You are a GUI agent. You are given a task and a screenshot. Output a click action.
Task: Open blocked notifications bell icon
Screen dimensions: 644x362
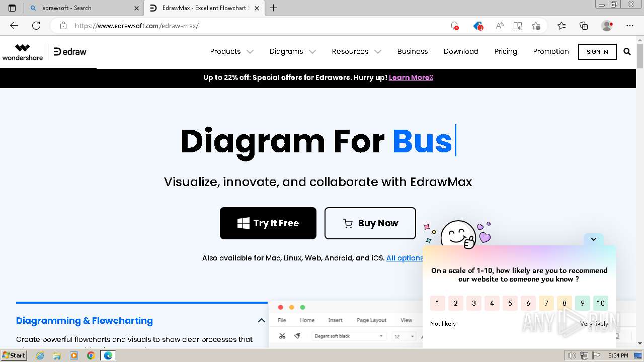pos(454,26)
